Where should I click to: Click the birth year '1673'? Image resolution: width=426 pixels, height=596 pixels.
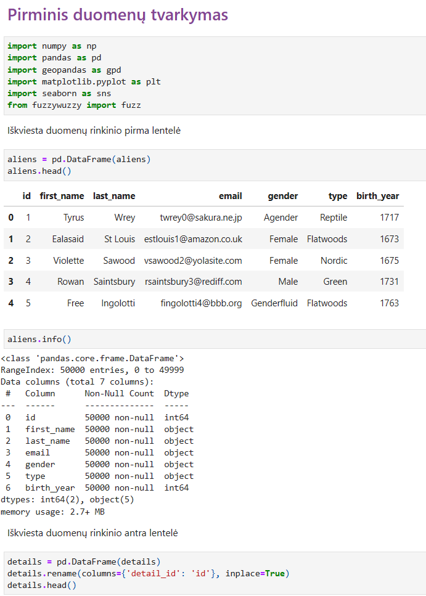click(x=390, y=239)
